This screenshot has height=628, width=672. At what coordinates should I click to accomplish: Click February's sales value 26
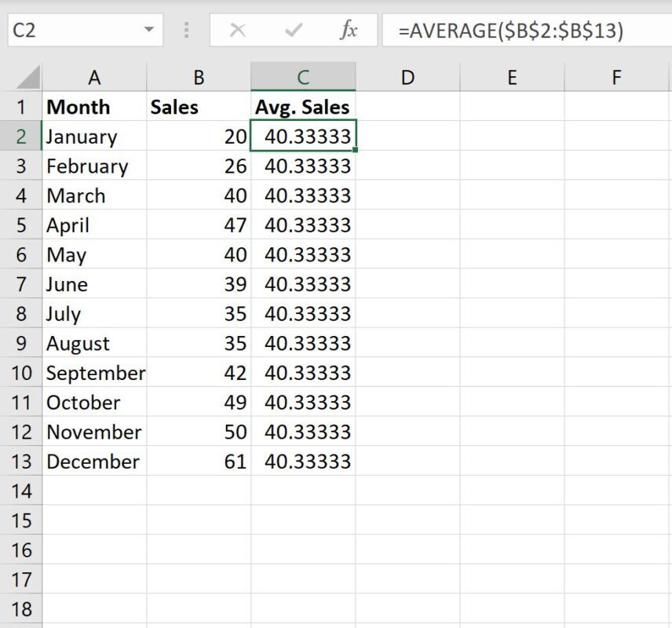point(199,166)
